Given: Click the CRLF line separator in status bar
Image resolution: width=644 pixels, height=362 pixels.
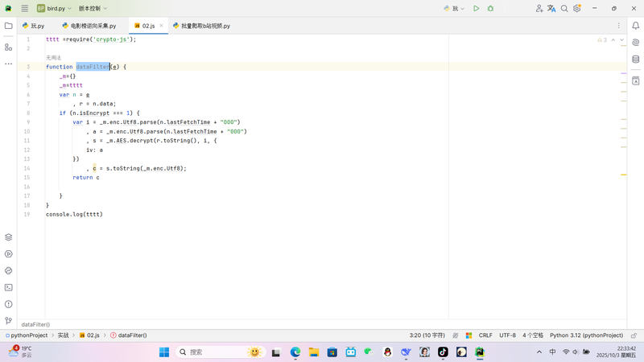Looking at the screenshot, I should pos(485,335).
